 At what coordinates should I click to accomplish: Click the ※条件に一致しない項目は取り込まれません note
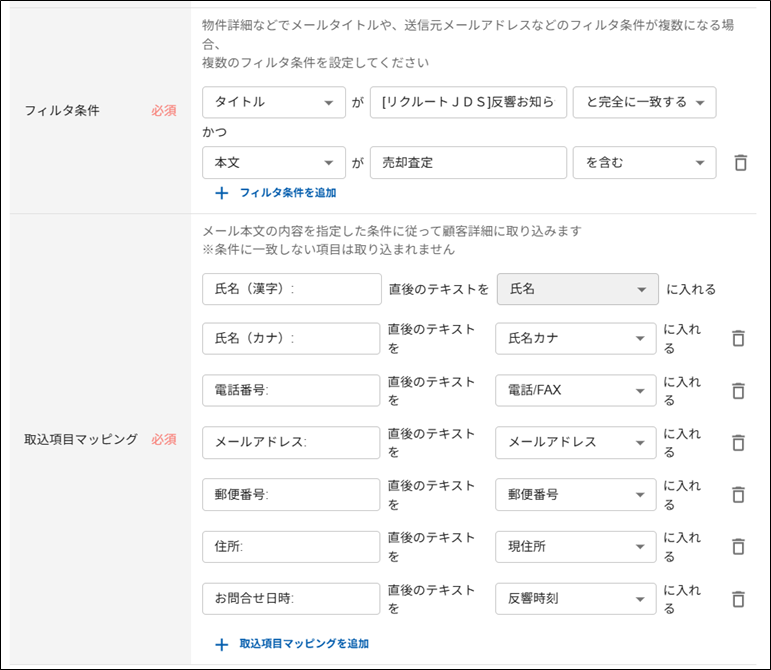[328, 250]
